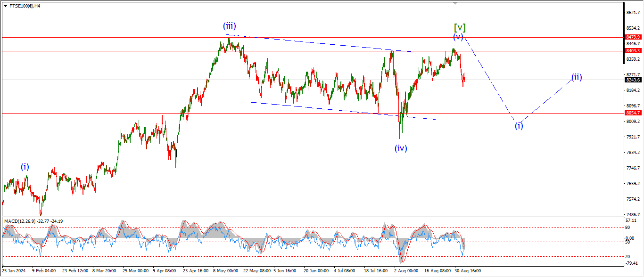Click the 8621.7 value on price scale

633,13
